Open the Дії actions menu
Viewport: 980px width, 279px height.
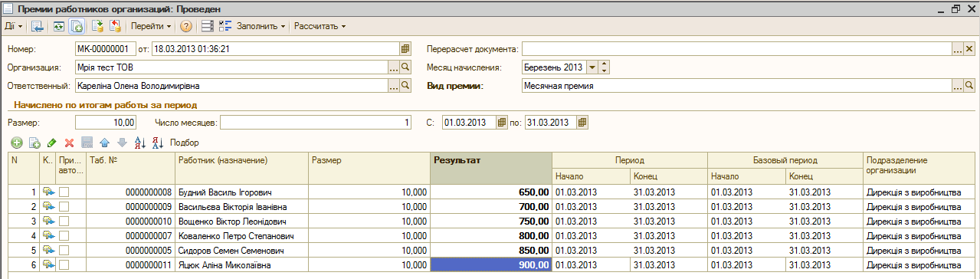pyautogui.click(x=13, y=26)
